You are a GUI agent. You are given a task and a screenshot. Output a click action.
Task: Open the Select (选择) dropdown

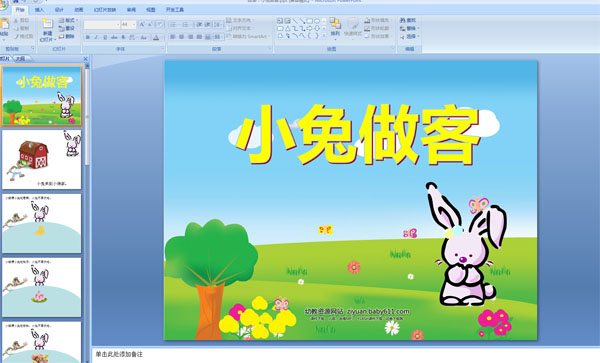pos(410,36)
